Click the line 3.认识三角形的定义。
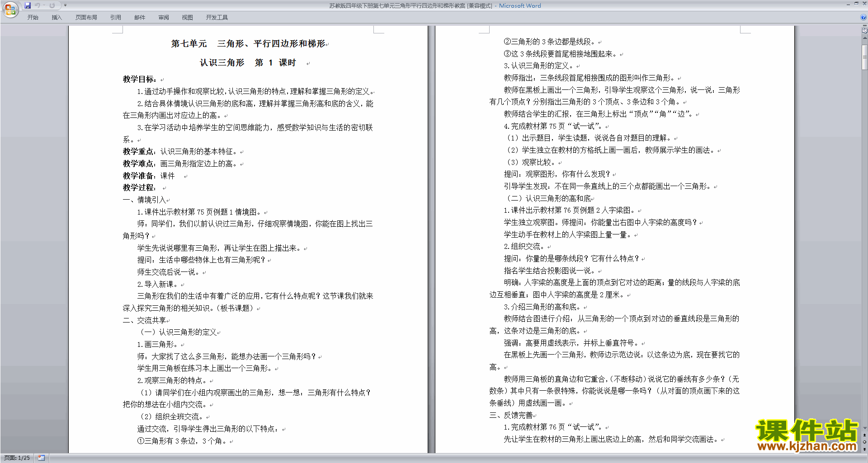This screenshot has height=463, width=868. [x=539, y=65]
